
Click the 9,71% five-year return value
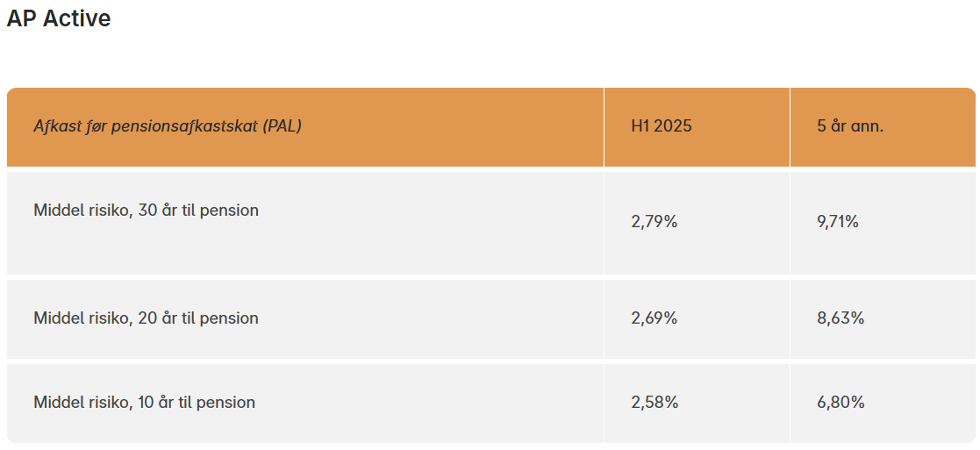click(x=837, y=223)
